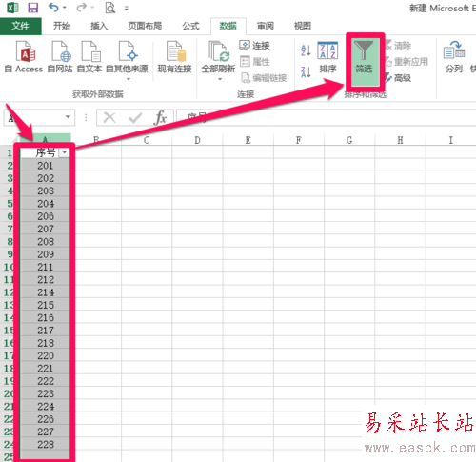Click the 序号 header cell text

pos(46,152)
